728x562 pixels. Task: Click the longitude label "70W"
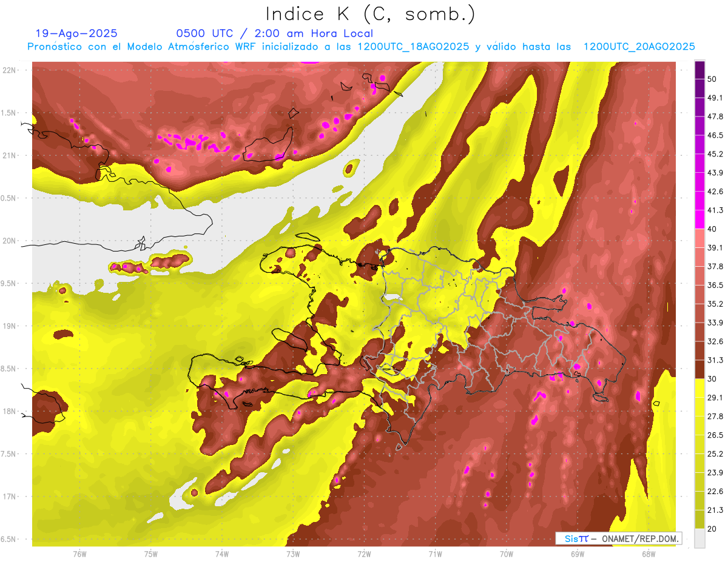pyautogui.click(x=506, y=554)
